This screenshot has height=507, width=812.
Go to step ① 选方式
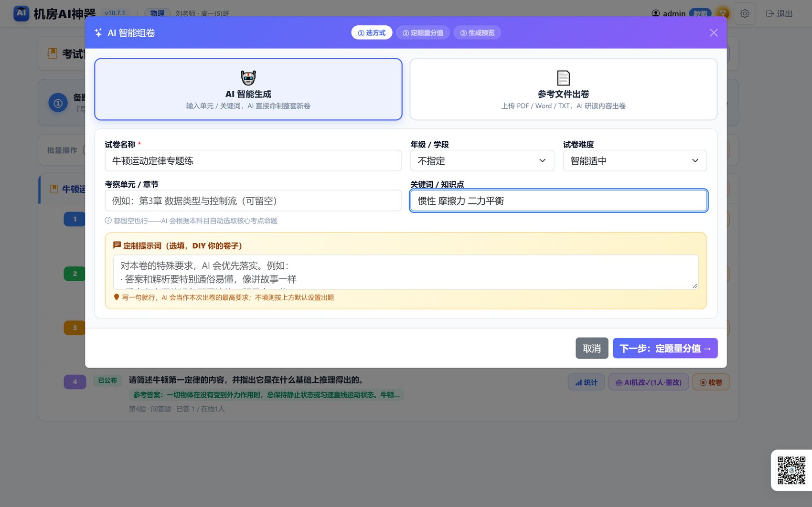coord(372,32)
